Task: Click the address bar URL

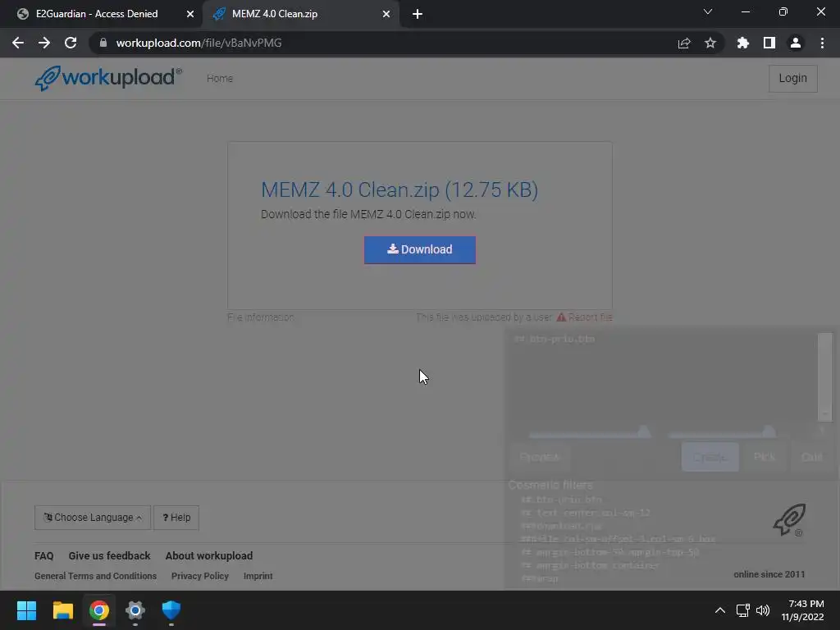Action: click(199, 43)
